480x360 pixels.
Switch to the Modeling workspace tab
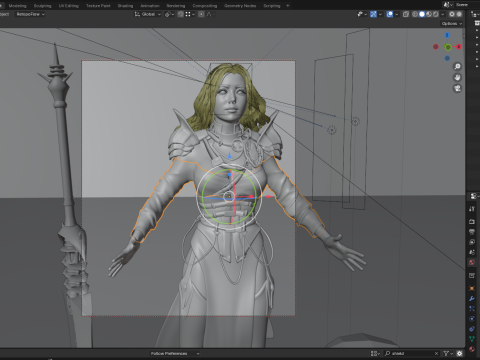pos(17,6)
